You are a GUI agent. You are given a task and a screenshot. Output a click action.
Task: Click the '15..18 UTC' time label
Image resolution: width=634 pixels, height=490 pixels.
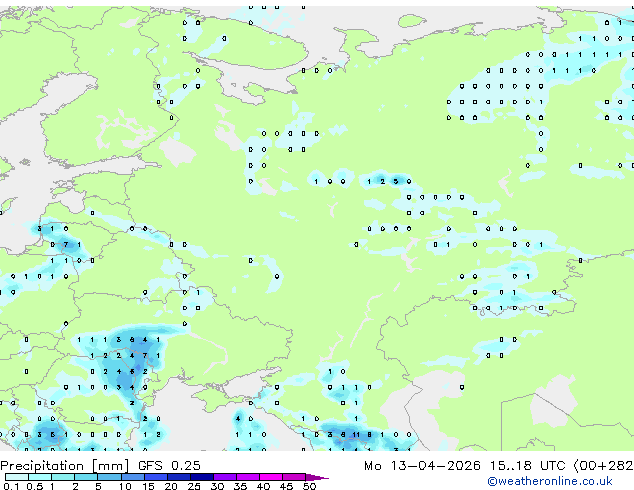[x=528, y=466]
